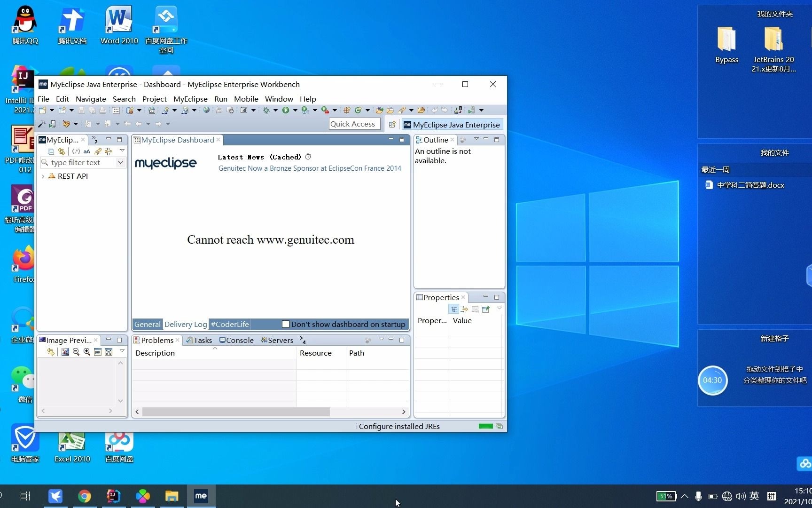Click the hammer build icon
Viewport: 812px width, 508px height.
(42, 124)
